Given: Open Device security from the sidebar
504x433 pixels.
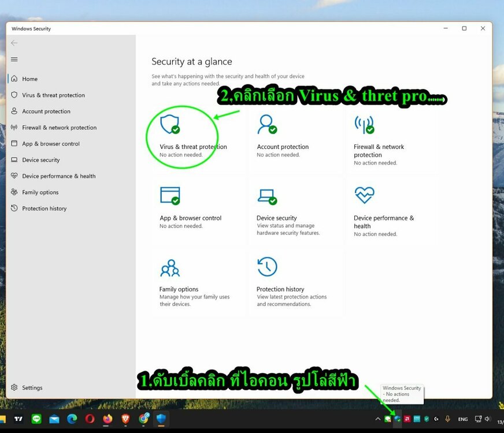Looking at the screenshot, I should pyautogui.click(x=40, y=160).
